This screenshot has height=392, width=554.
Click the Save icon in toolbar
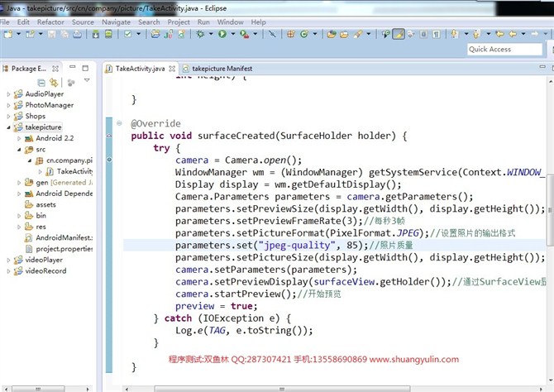(51, 34)
